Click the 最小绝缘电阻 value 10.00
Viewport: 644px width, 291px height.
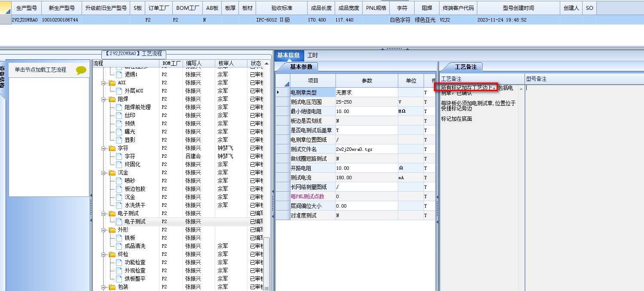(366, 111)
